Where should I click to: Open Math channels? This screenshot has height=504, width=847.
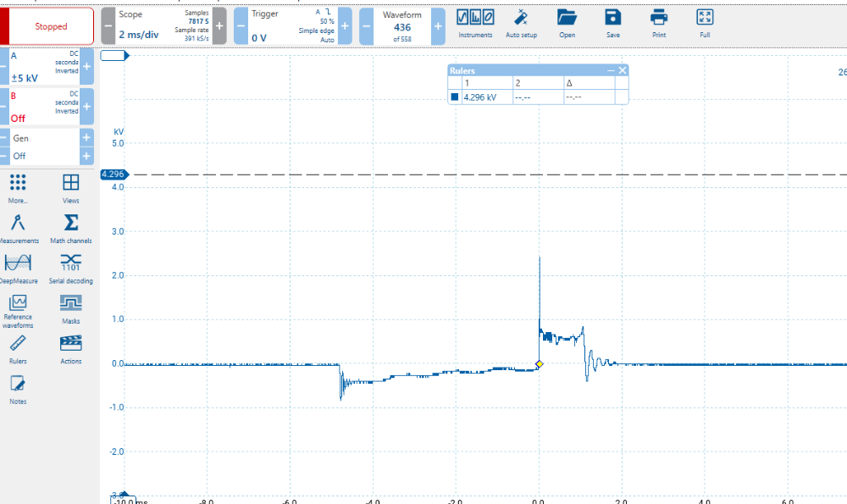71,229
